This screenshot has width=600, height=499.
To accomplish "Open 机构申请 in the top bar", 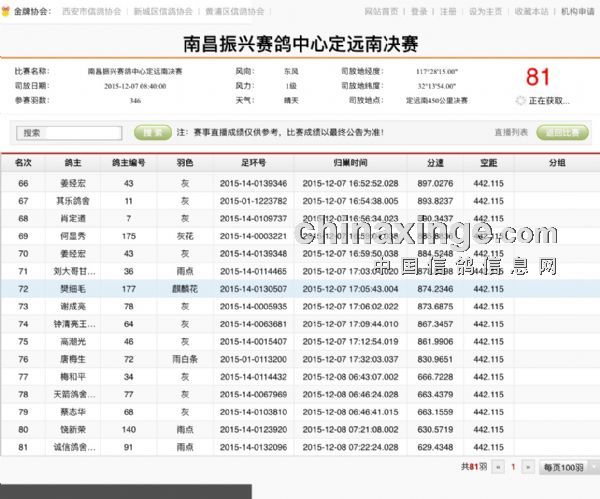I will pos(578,11).
